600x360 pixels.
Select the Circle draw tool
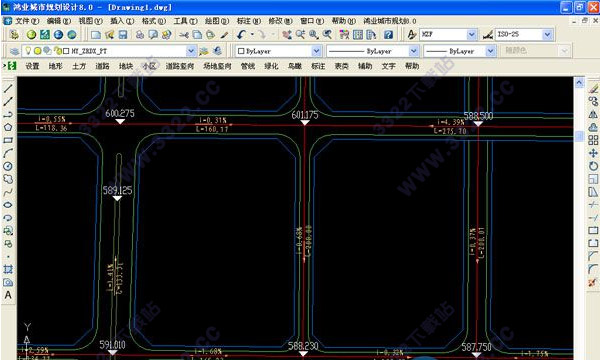[8, 166]
